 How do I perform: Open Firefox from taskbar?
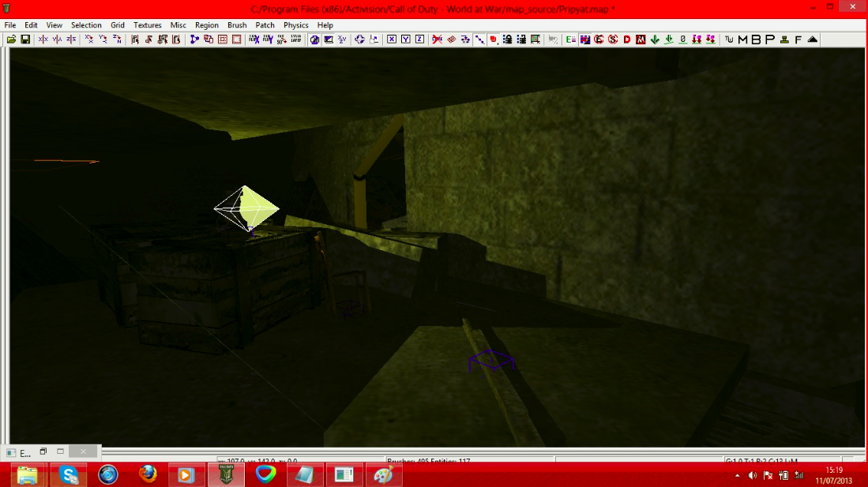tap(147, 475)
